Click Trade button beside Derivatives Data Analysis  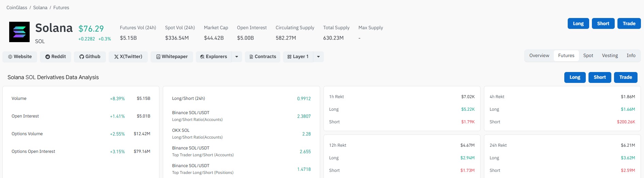[626, 77]
